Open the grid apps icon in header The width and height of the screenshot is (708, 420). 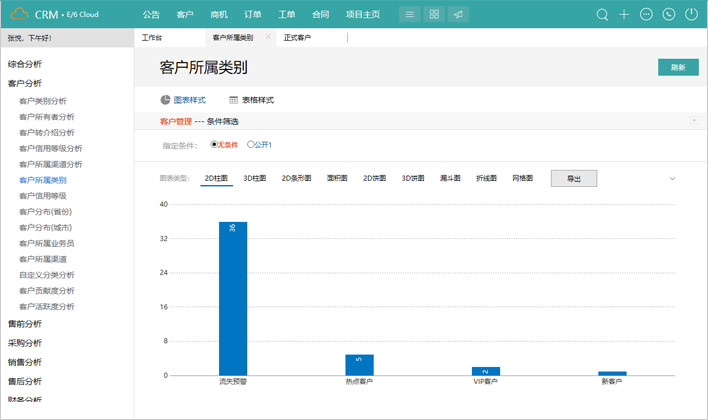click(433, 15)
